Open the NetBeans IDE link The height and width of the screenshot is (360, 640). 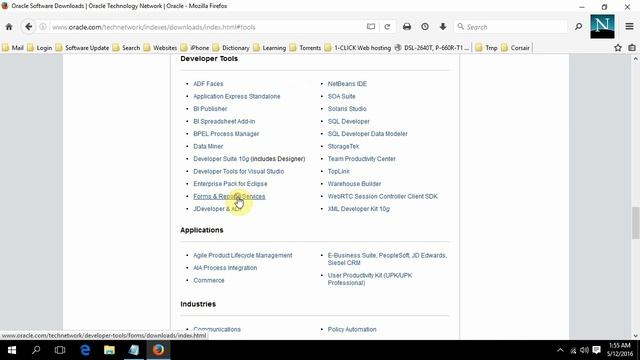(347, 84)
